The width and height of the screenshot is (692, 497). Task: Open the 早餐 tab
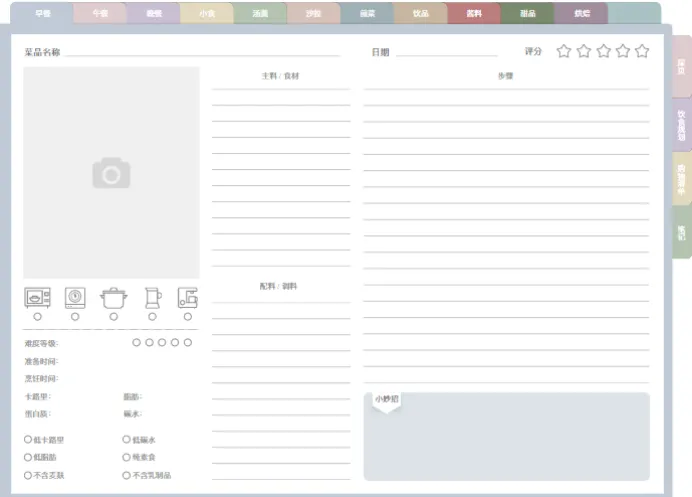click(43, 13)
